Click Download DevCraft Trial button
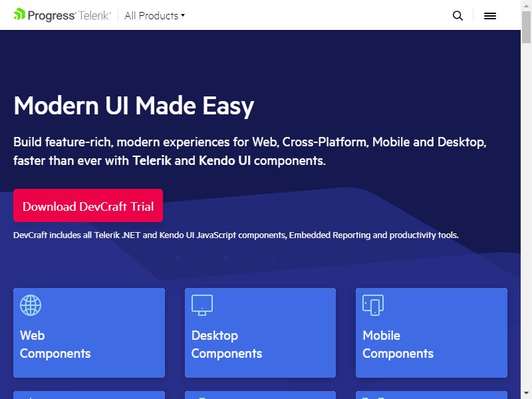Image resolution: width=532 pixels, height=399 pixels. [88, 205]
